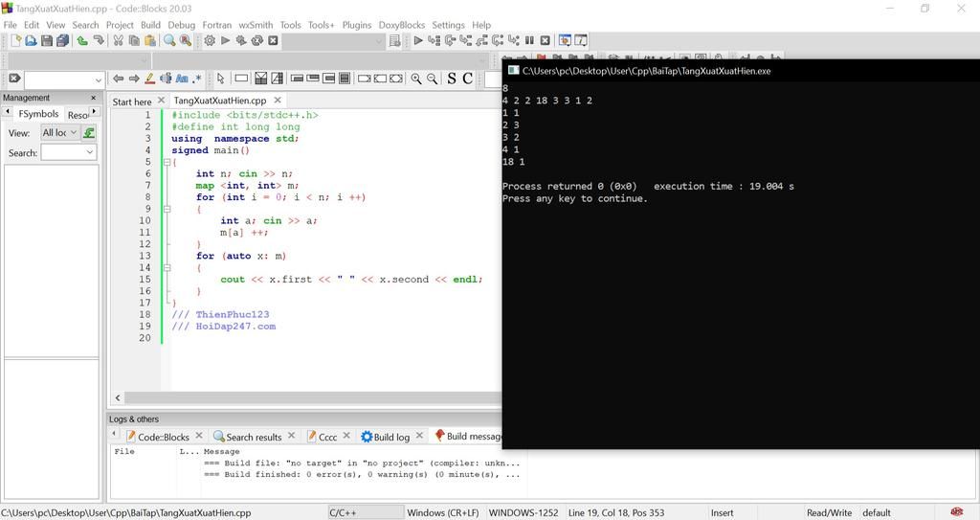Save the current file using the floppy icon

click(47, 40)
